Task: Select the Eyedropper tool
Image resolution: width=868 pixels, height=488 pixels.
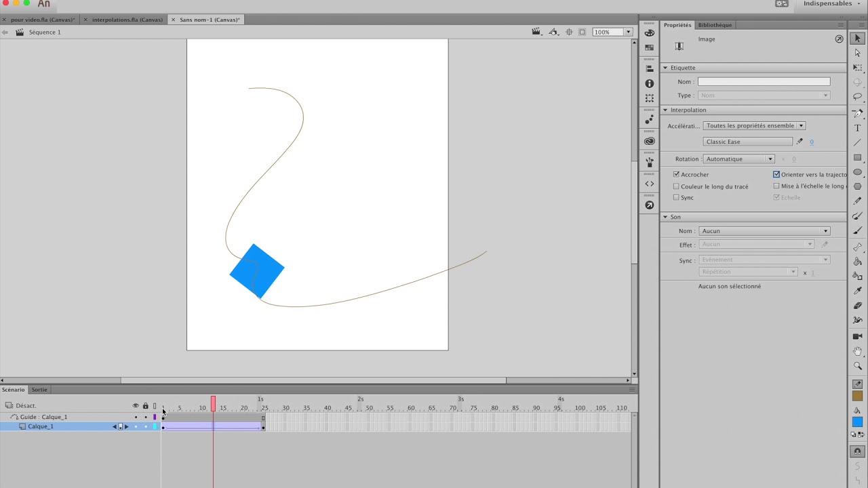Action: tap(858, 291)
